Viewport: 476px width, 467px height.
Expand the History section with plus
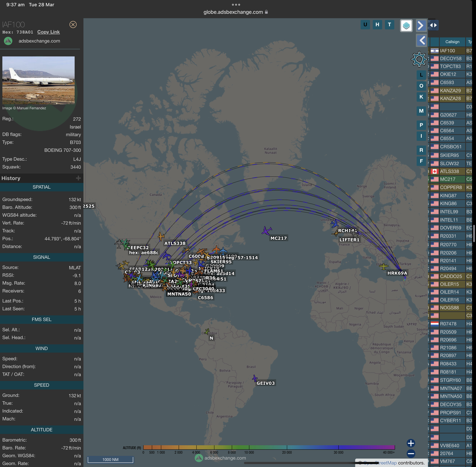78,178
